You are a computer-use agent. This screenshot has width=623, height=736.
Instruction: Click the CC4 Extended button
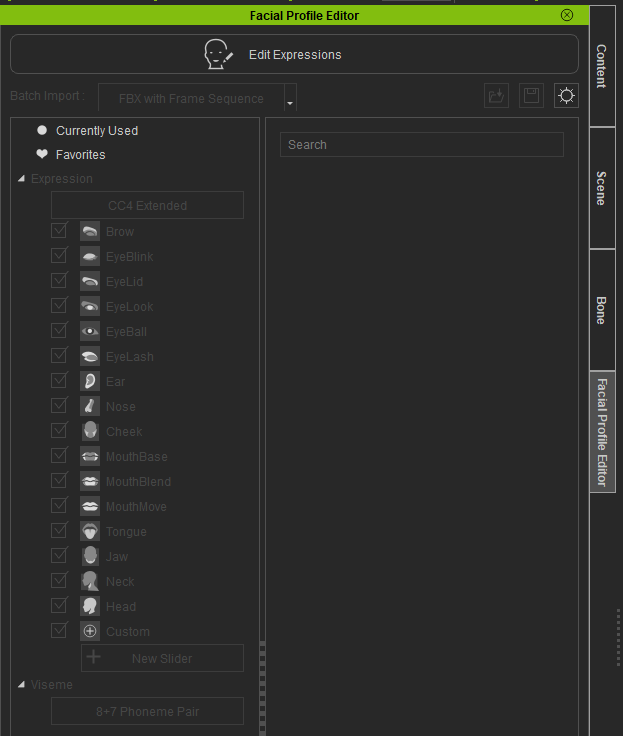click(x=147, y=205)
